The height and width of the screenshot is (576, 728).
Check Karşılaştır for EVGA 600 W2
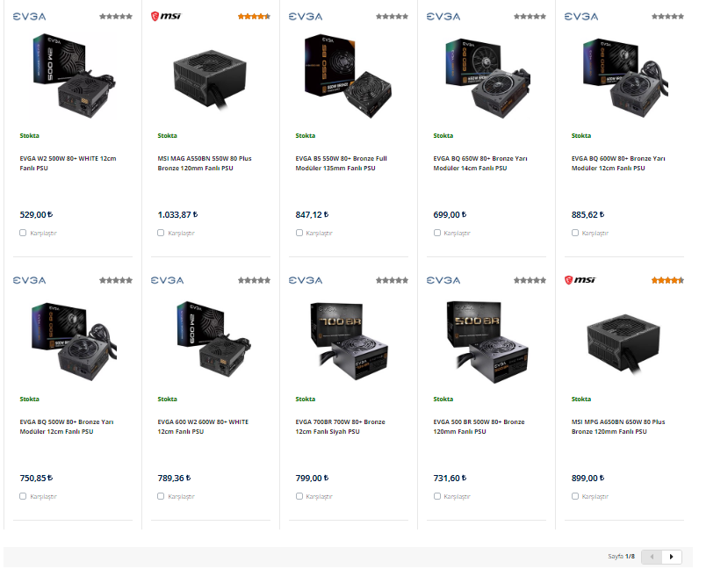pos(161,496)
